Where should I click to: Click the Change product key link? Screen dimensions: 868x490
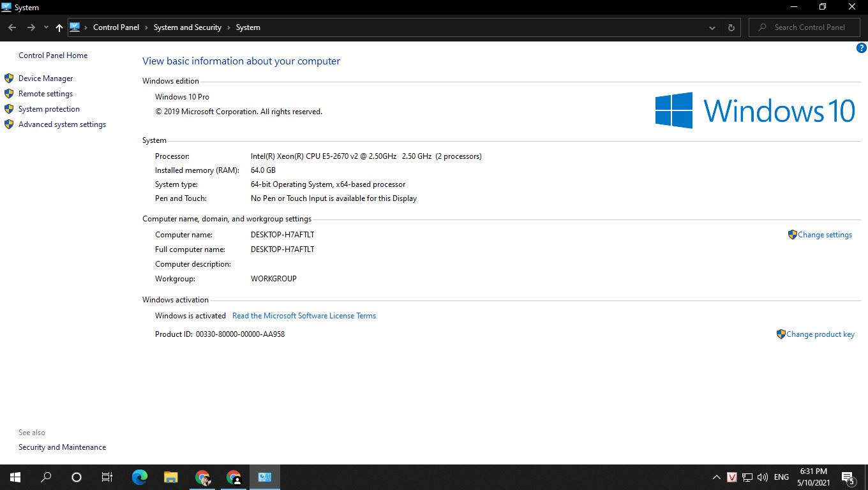coord(820,334)
